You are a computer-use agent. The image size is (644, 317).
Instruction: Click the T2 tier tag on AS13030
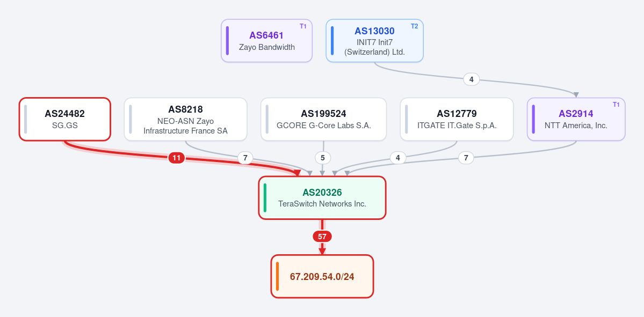pos(415,26)
